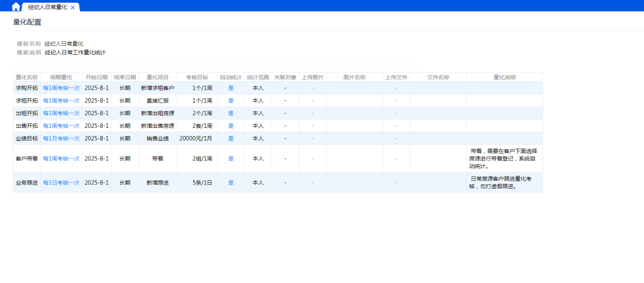Select 每1周考核一次 link for 客户带看

[61, 159]
